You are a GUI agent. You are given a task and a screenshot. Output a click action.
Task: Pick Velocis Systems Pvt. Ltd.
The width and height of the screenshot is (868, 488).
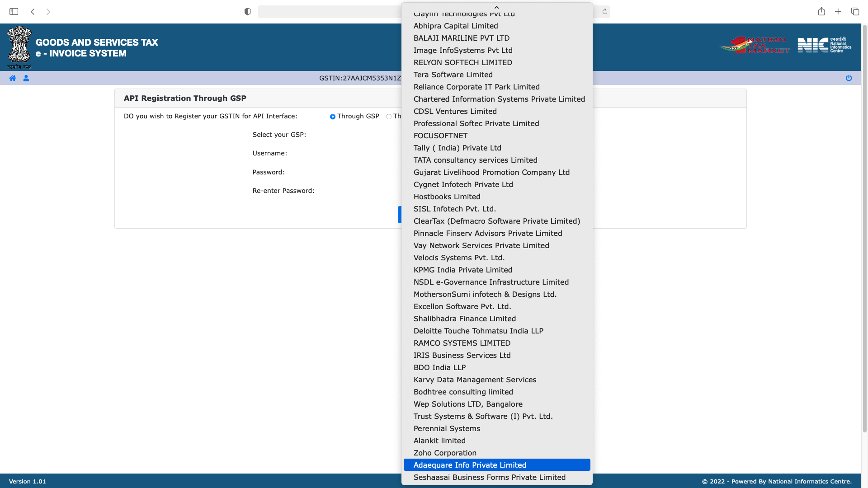(x=497, y=258)
